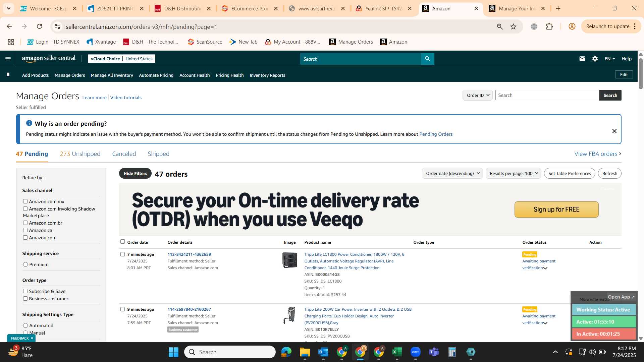Click the Car Power Inverter product thumbnail

pyautogui.click(x=289, y=315)
